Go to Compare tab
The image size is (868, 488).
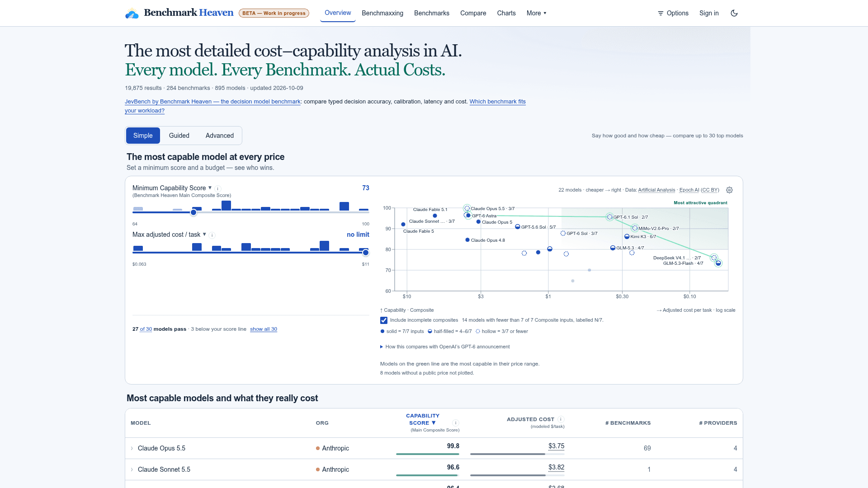pyautogui.click(x=473, y=13)
